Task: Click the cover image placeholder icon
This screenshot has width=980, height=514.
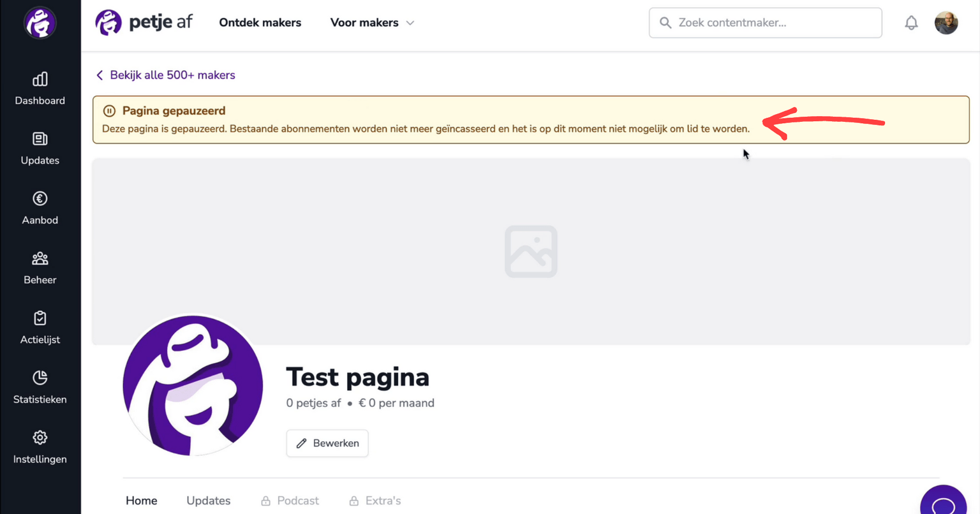Action: [531, 251]
